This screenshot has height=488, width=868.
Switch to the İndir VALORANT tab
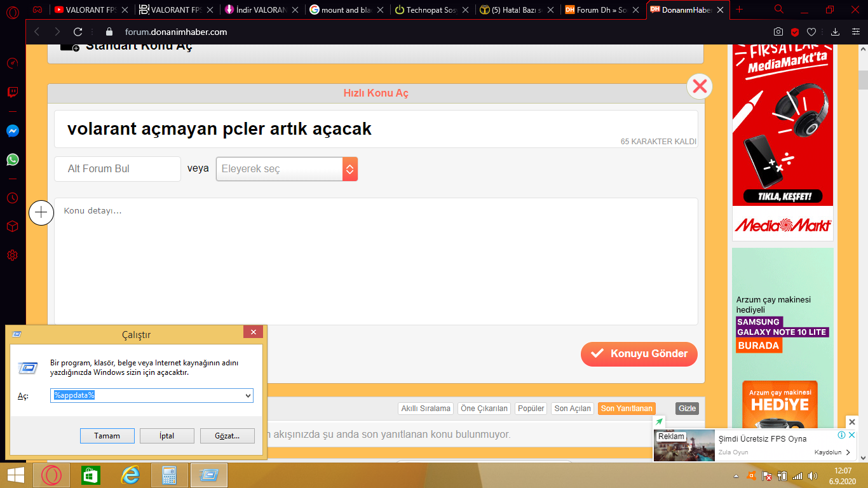coord(261,10)
